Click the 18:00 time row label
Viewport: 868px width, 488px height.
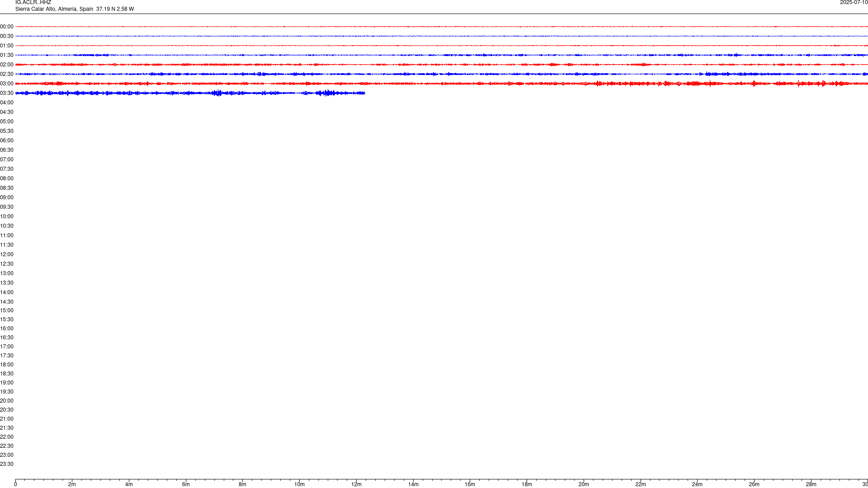click(x=7, y=365)
